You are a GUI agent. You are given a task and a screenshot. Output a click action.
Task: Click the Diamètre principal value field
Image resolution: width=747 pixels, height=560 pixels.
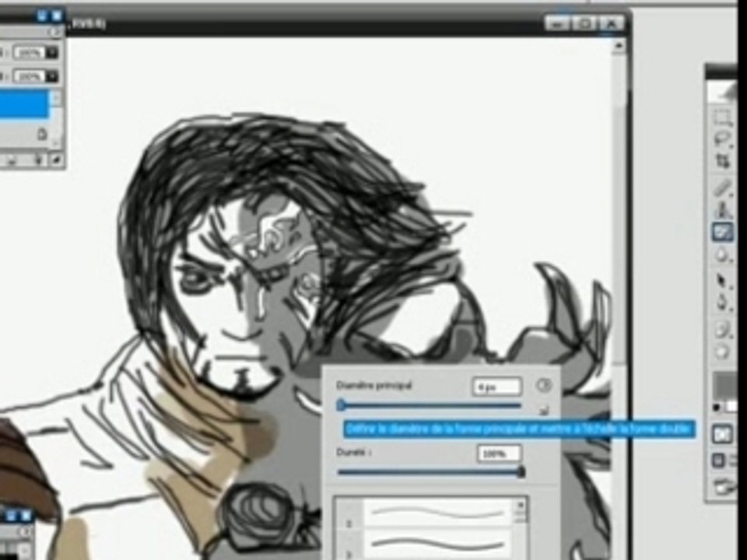point(497,387)
